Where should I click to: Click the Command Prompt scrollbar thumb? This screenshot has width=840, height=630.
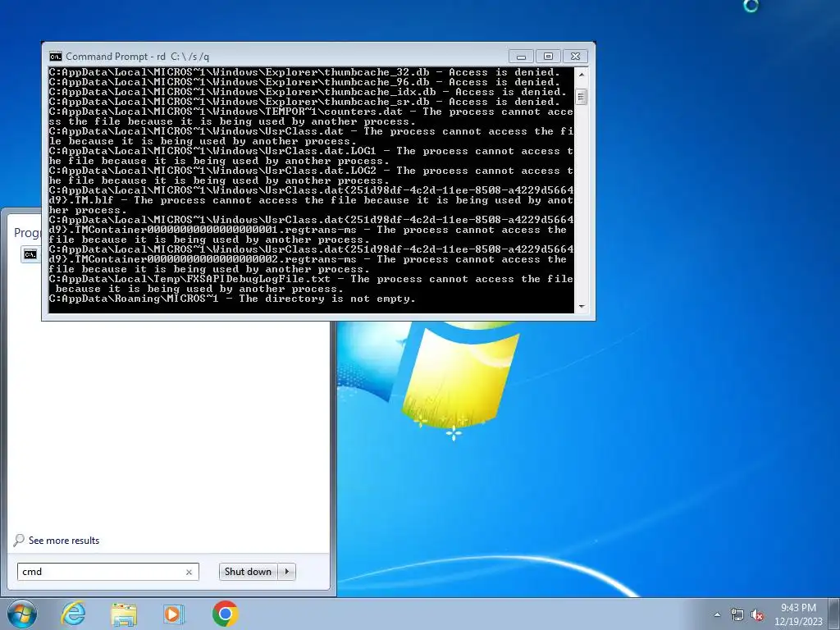(582, 97)
